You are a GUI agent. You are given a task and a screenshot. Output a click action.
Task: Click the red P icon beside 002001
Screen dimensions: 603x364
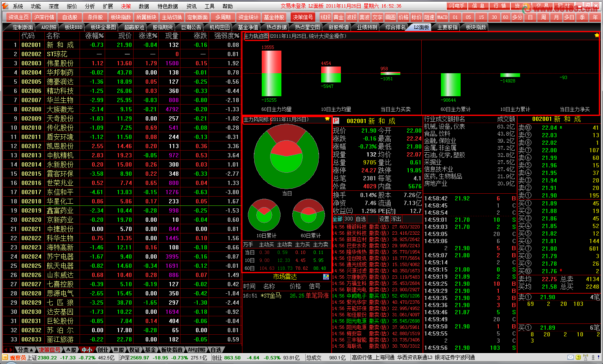336,121
